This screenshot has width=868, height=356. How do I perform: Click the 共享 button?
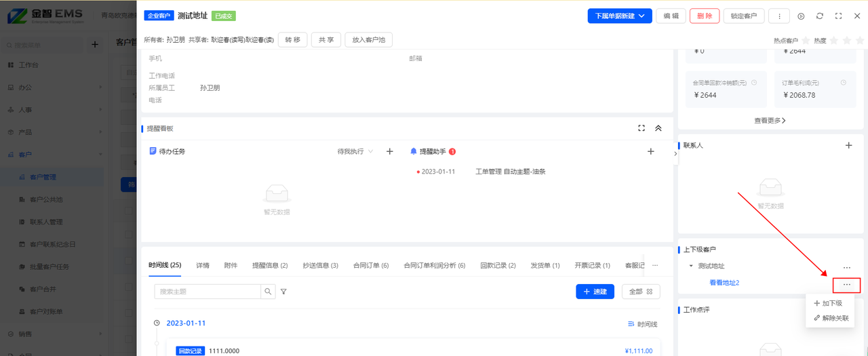click(x=326, y=40)
